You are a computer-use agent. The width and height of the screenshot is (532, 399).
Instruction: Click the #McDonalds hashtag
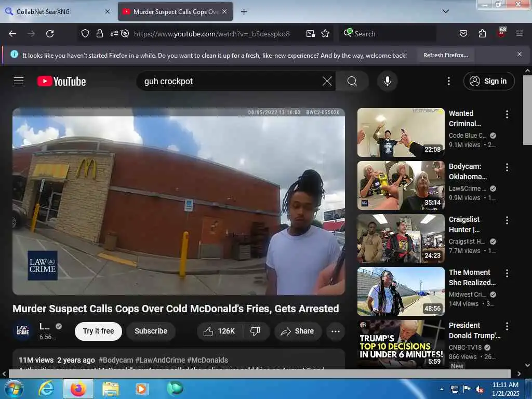pos(207,360)
